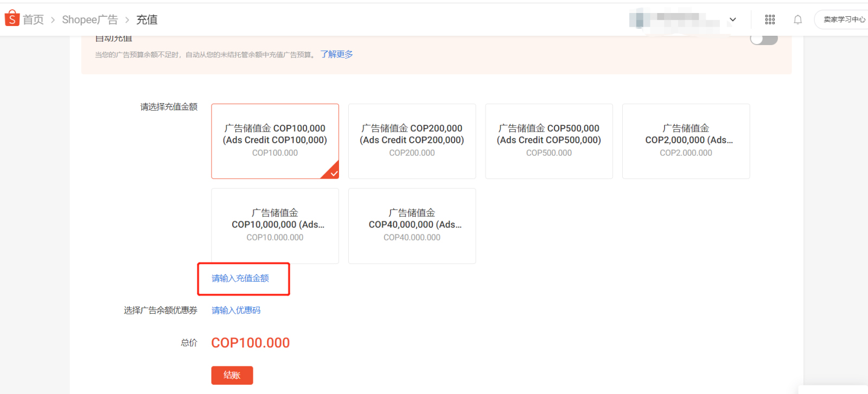Click the 结账 checkout button
The image size is (868, 394).
pyautogui.click(x=232, y=375)
